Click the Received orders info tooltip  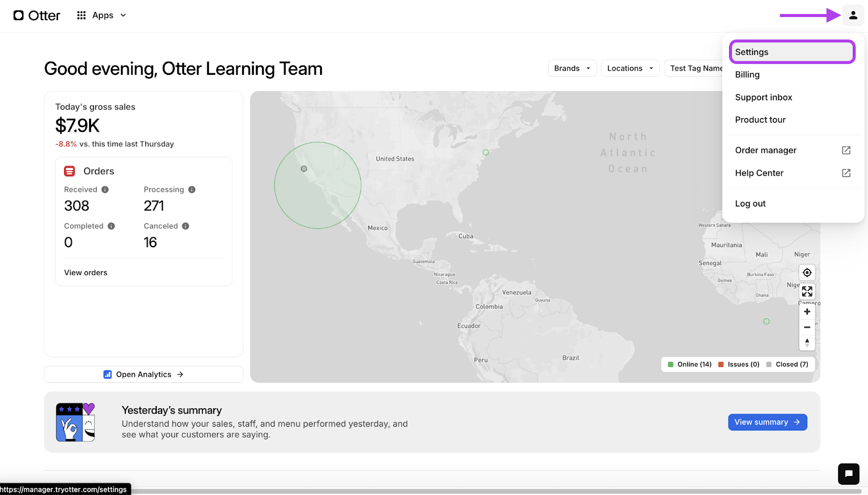pyautogui.click(x=105, y=189)
